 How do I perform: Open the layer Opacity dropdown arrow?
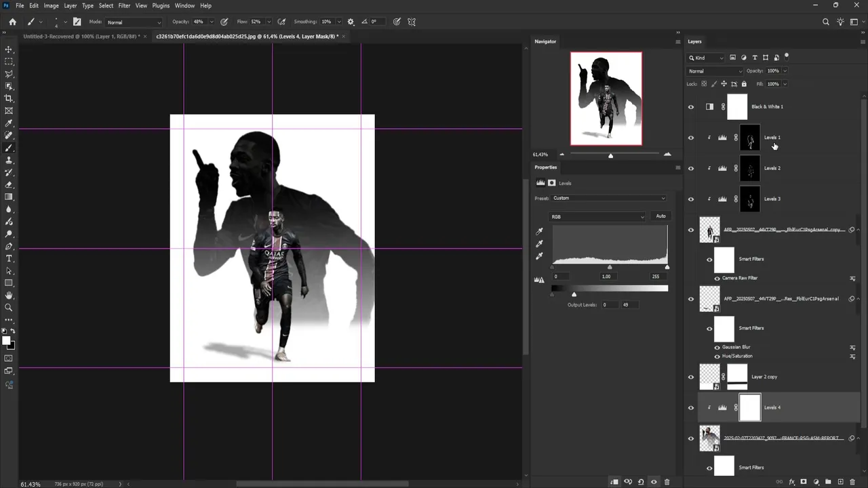point(785,71)
